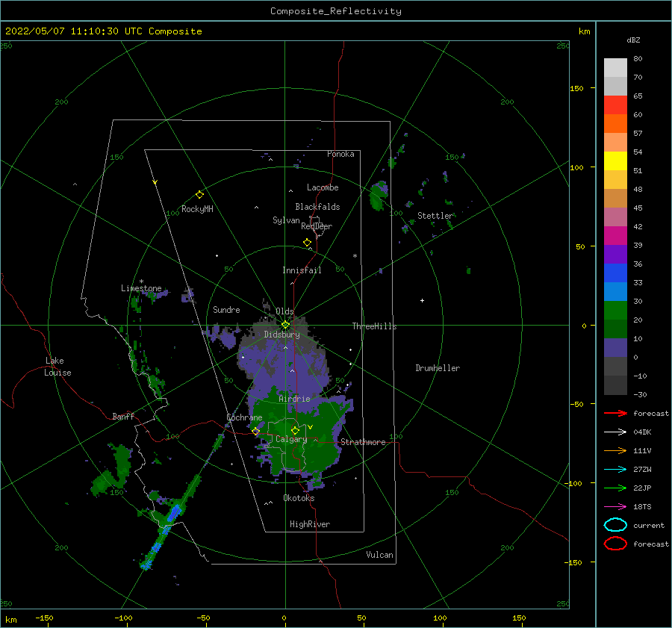Screen dimensions: 672x628
Task: Click the yellow radar center marker at Olds
Action: point(285,325)
